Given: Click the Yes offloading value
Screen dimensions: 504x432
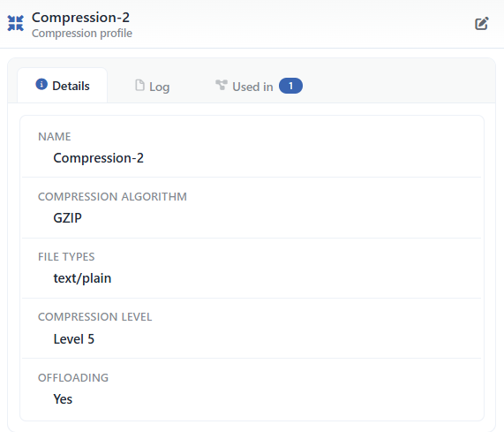Looking at the screenshot, I should tap(63, 399).
